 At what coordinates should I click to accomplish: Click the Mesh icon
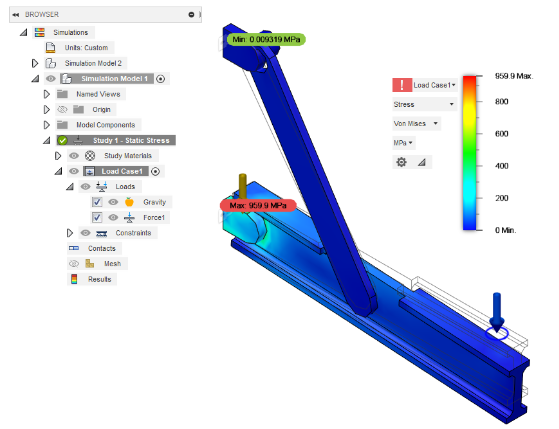pos(89,264)
